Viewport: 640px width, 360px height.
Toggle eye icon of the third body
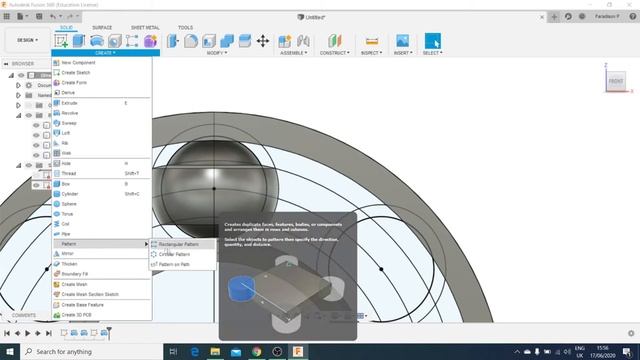pos(36,145)
